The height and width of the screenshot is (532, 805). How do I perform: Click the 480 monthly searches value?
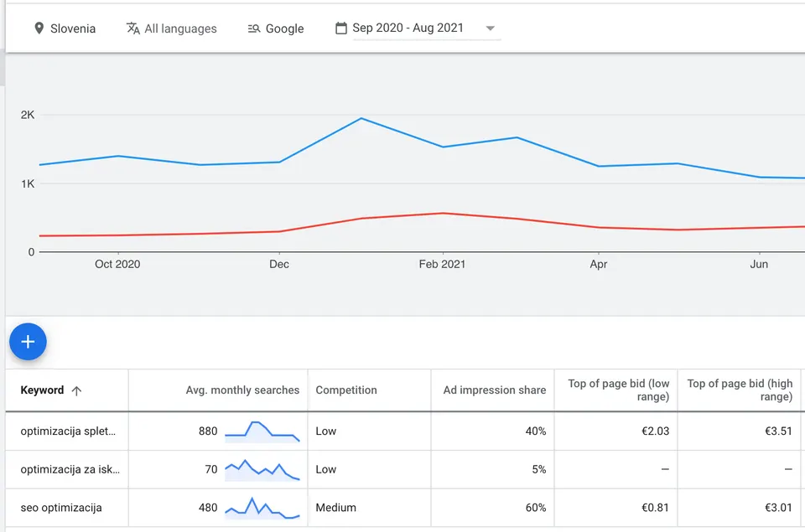[x=208, y=508]
